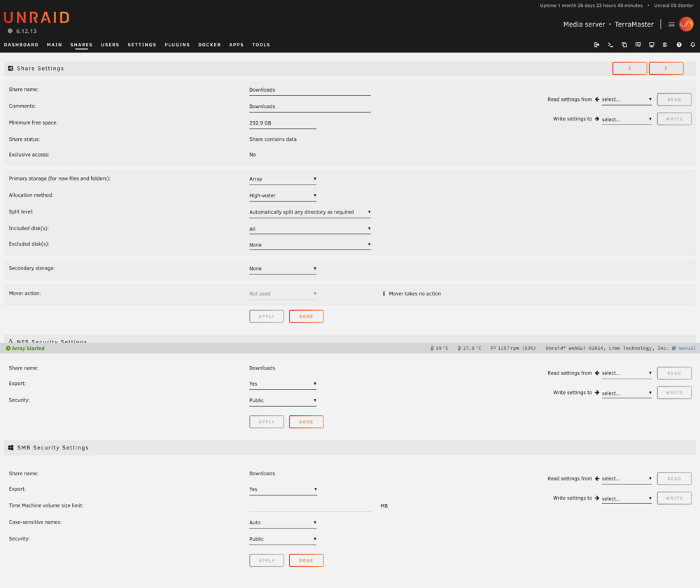Toggle the help question mark icon
700x588 pixels.
tap(679, 45)
